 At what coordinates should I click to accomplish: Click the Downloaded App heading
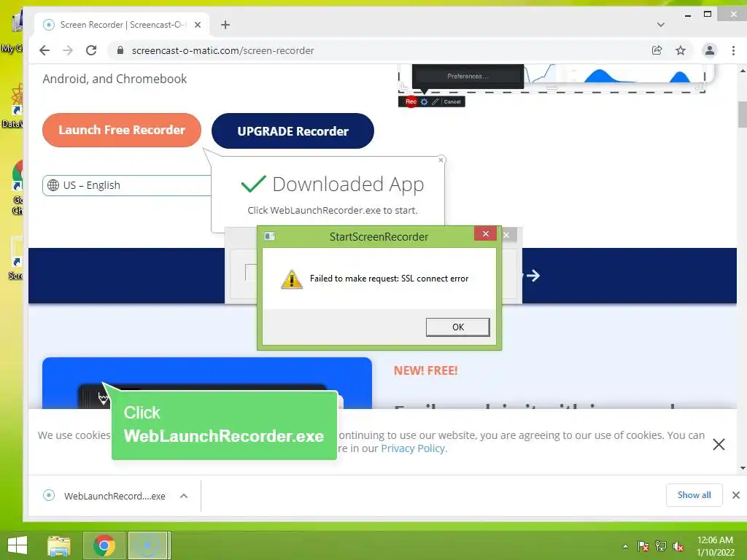[348, 184]
